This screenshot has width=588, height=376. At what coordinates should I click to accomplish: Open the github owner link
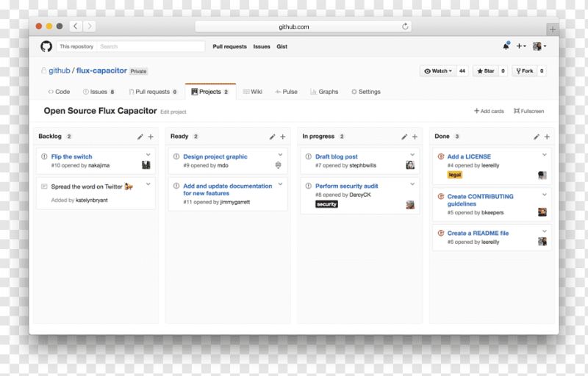point(60,70)
